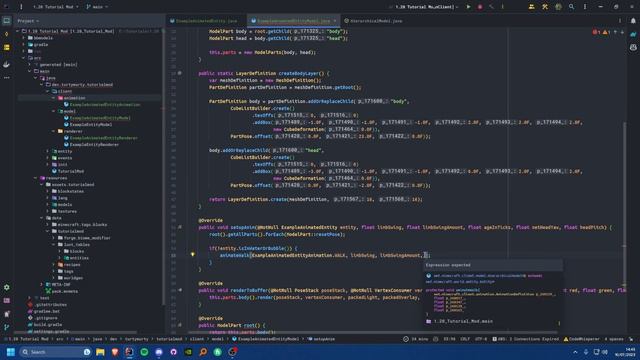Viewport: 640px width, 360px height.
Task: Close the ExampleAnimatedEntityModel.java tab
Action: [335, 21]
